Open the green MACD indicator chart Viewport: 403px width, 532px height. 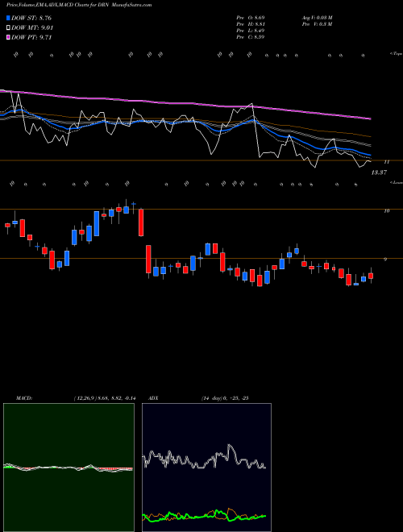[69, 468]
